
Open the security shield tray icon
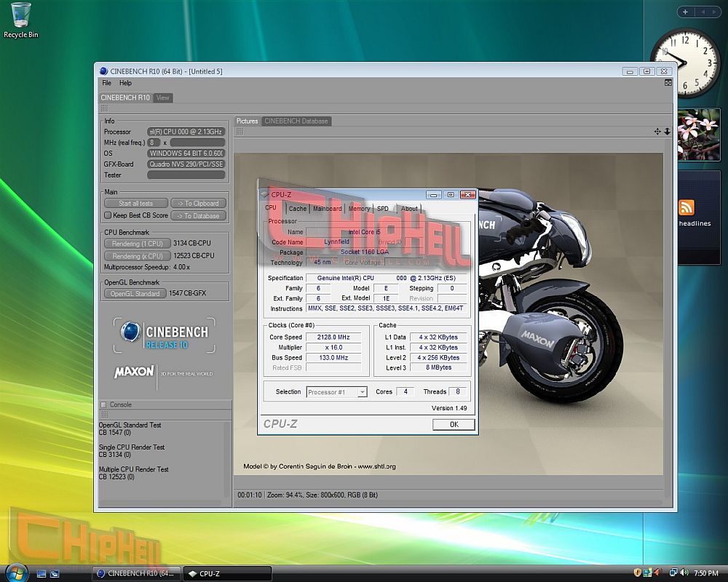pos(637,573)
